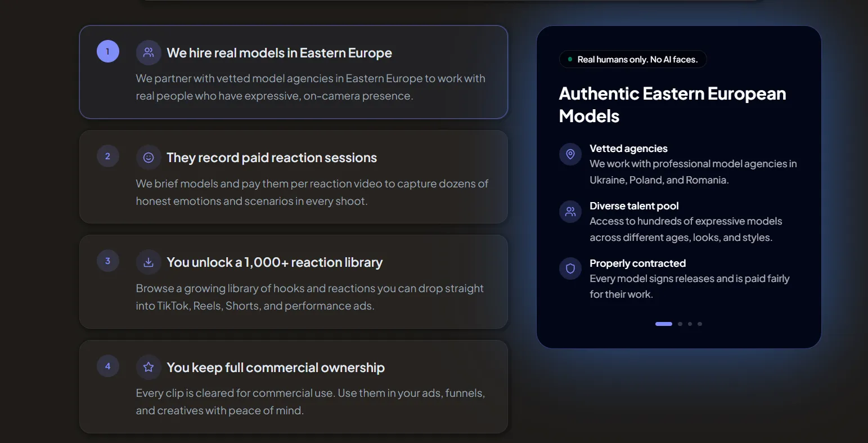
Task: Click the smiley icon beside 'They record paid'
Action: [149, 158]
